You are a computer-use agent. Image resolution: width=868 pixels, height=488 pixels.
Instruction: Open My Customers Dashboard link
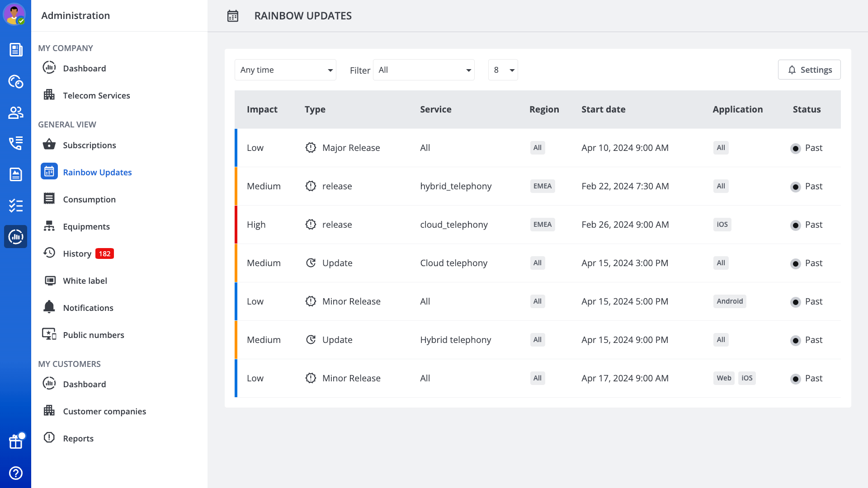click(x=84, y=384)
